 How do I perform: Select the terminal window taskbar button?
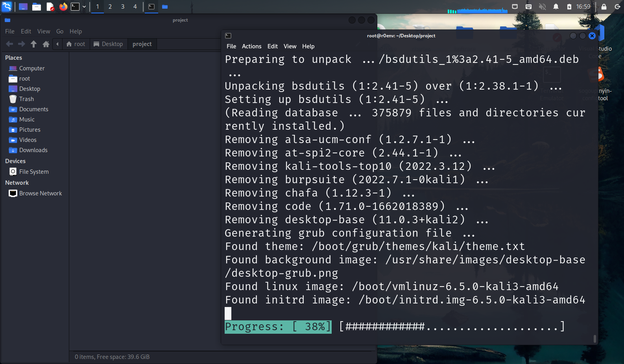pyautogui.click(x=151, y=7)
